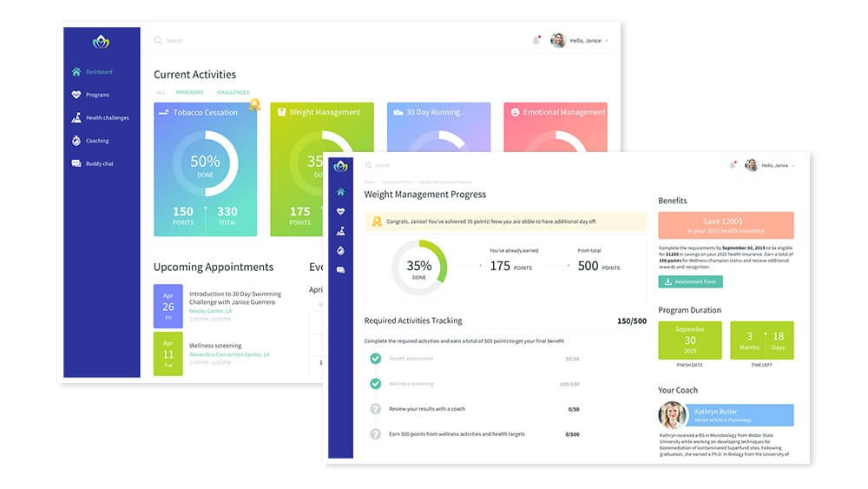Click the Tobacco Cessation 50% progress ring
The image size is (868, 489).
point(205,163)
